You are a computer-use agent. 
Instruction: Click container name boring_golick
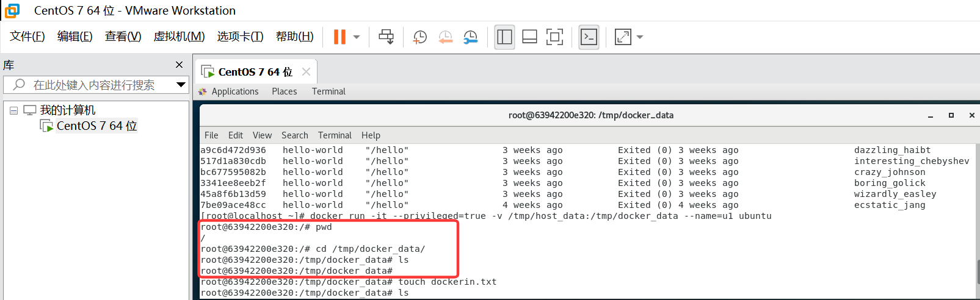pos(890,183)
